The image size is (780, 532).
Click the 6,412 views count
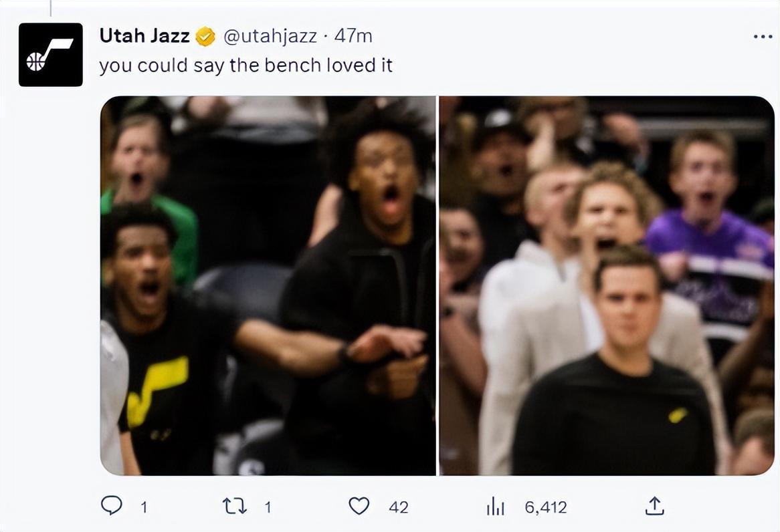(x=545, y=507)
